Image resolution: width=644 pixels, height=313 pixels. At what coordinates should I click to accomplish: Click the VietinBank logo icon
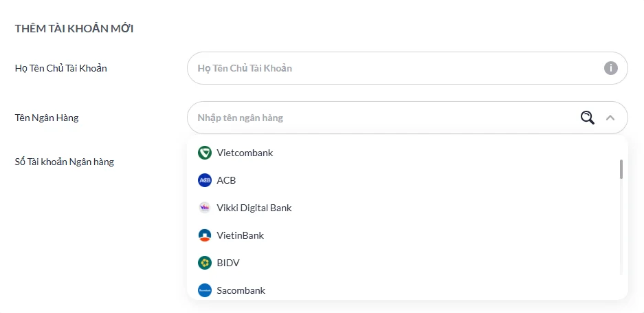point(204,235)
